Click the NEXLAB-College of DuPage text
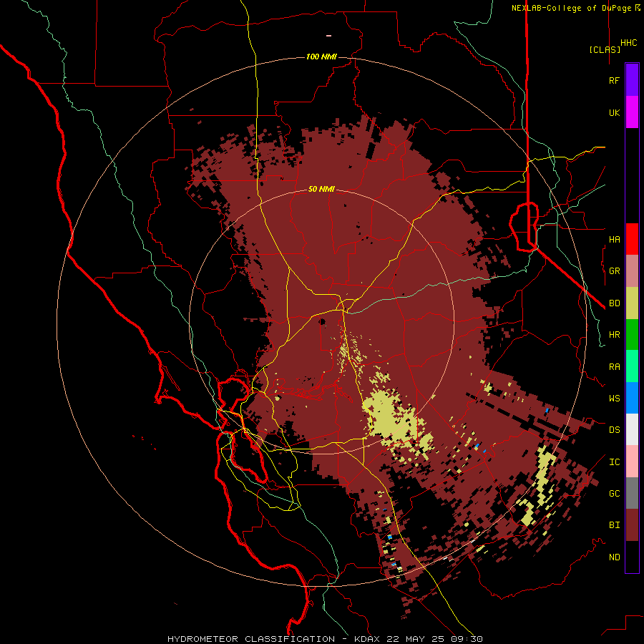Viewport: 644px width, 644px height. coord(572,8)
